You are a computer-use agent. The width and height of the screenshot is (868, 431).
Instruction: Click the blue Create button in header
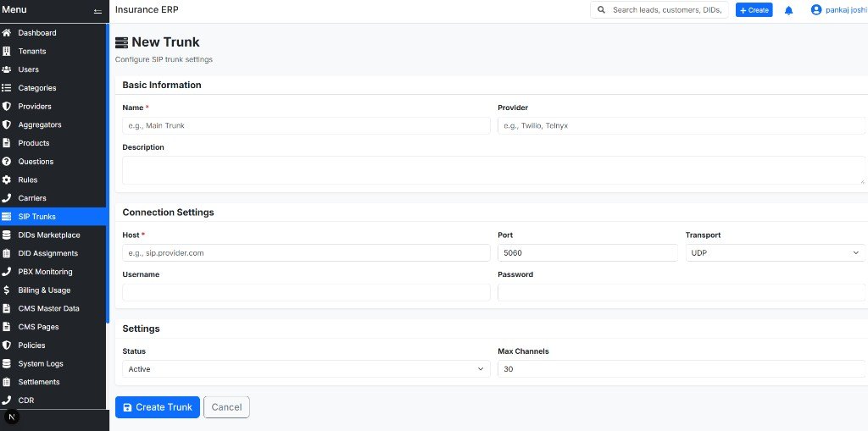754,10
